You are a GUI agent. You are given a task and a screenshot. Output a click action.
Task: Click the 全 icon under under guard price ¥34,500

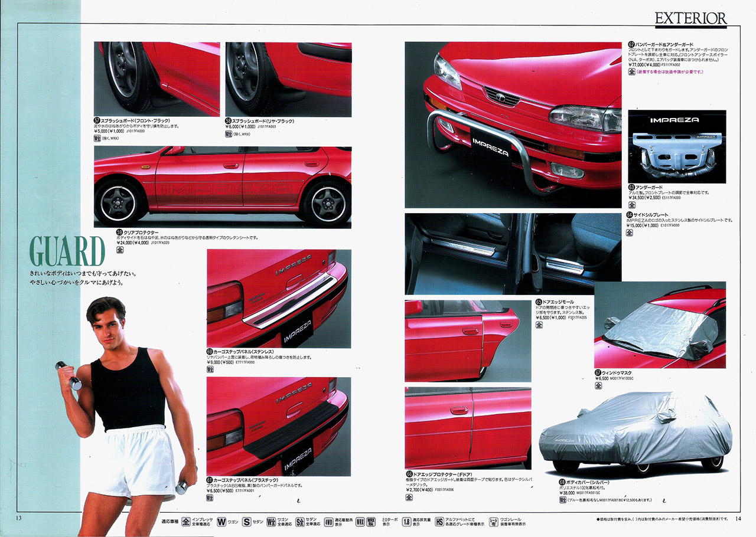click(x=631, y=206)
